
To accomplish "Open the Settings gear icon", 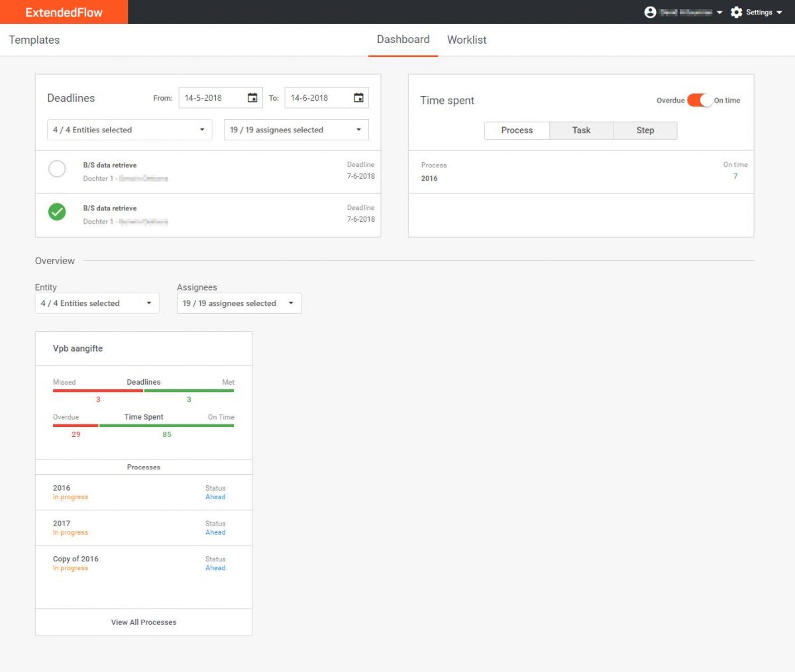I will point(737,12).
